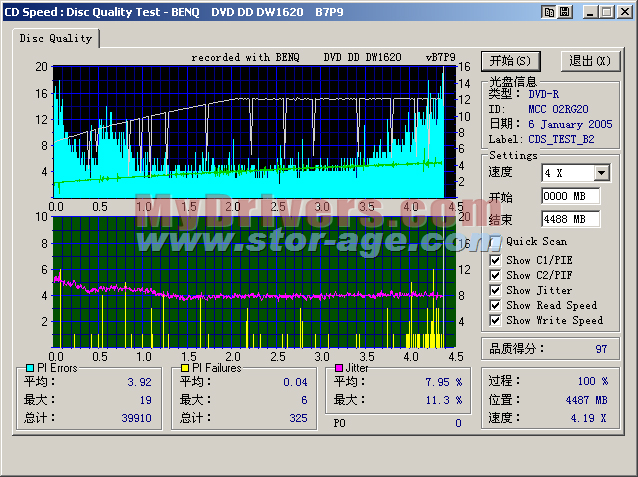638x477 pixels.
Task: Uncheck Show Write Speed option
Action: tap(496, 320)
